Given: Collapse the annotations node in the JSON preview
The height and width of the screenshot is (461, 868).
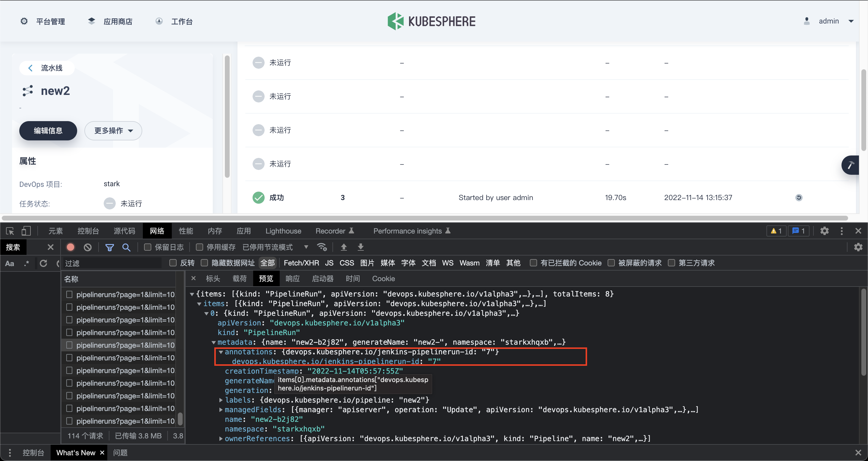Looking at the screenshot, I should tap(221, 353).
